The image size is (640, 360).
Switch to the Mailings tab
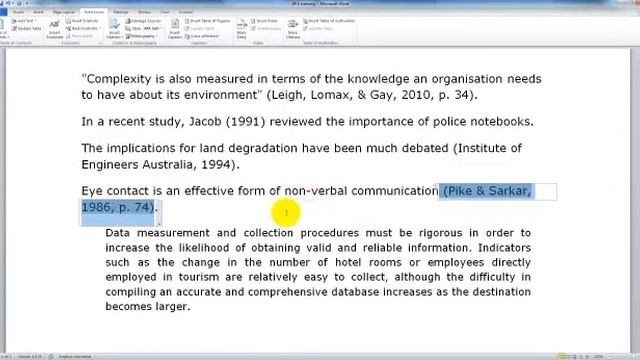120,12
